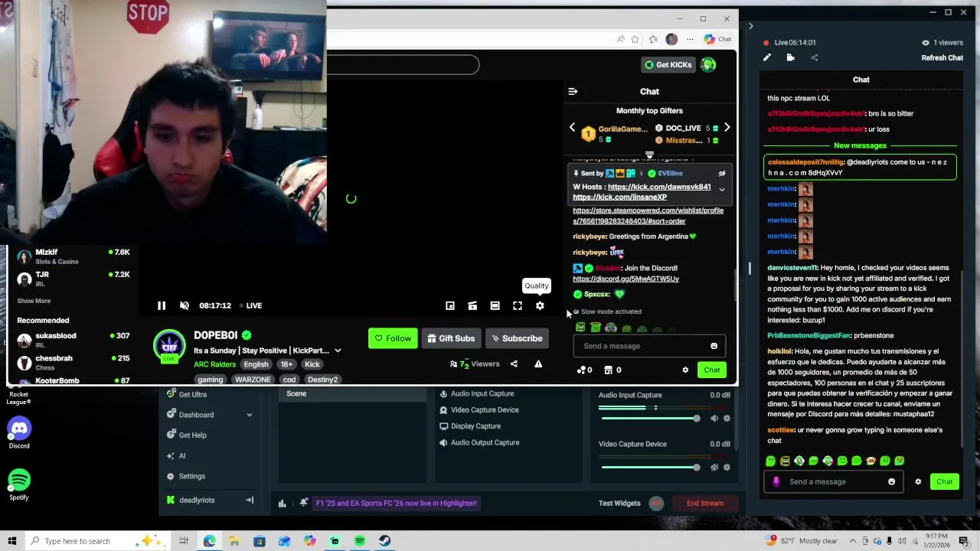980x551 pixels.
Task: Open the notifications bell in Streamlabs
Action: (x=304, y=503)
